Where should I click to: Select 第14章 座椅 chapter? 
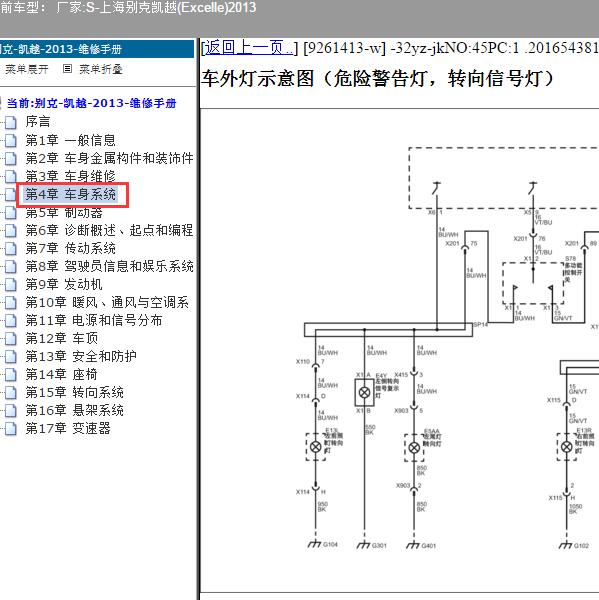tap(62, 374)
